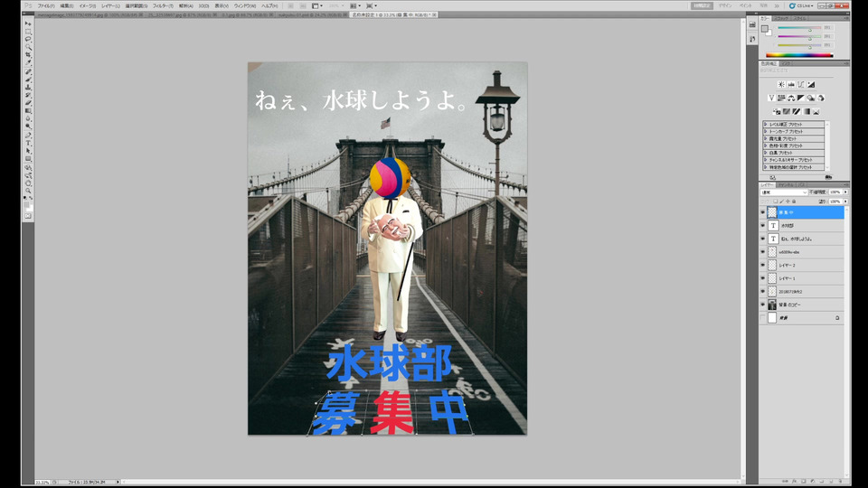Select the Eraser tool

tap(28, 103)
